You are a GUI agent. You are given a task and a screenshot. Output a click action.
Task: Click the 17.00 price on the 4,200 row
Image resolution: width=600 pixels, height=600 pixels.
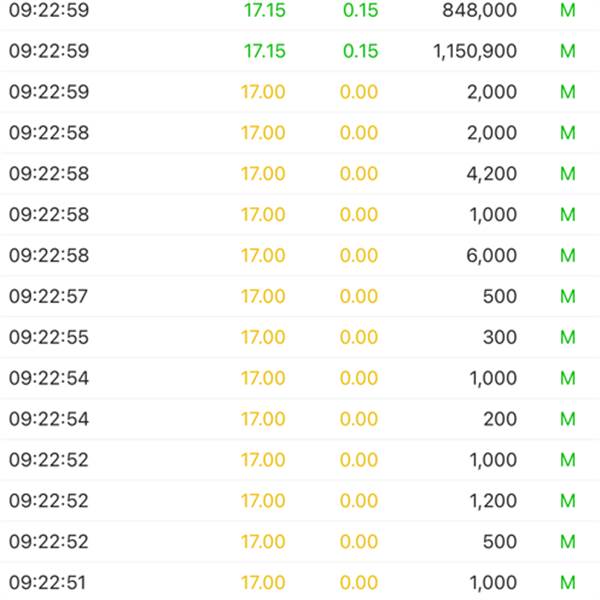[263, 174]
